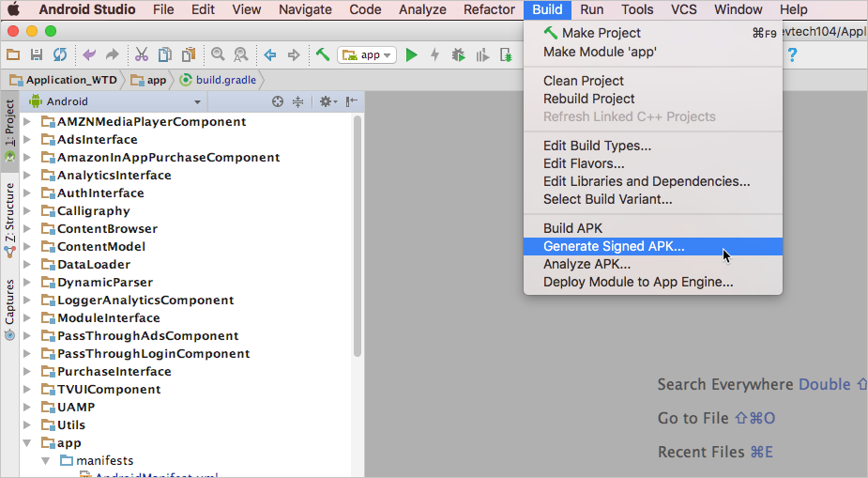Open the project panel gear settings menu
Image resolution: width=868 pixels, height=478 pixels.
(327, 101)
